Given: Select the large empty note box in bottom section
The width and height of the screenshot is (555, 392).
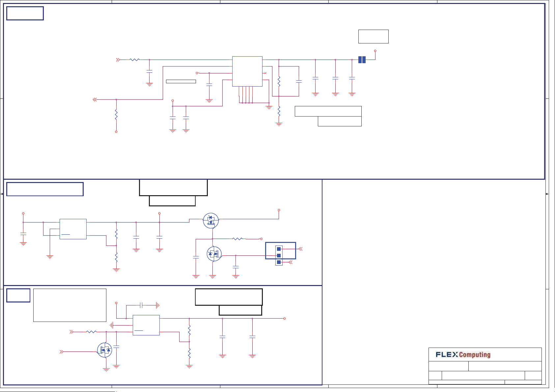Looking at the screenshot, I should (x=70, y=305).
